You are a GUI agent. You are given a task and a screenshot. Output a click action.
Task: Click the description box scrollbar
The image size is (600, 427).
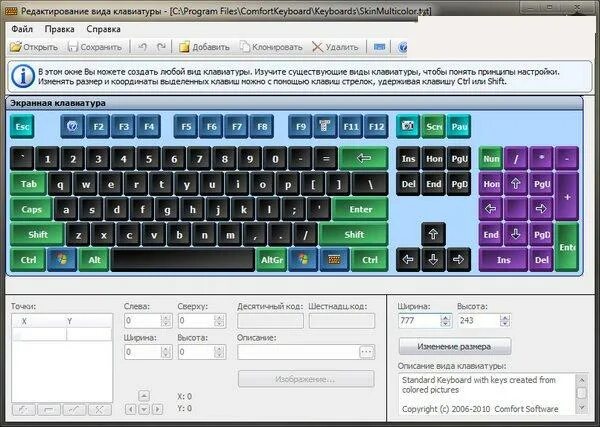(x=582, y=393)
